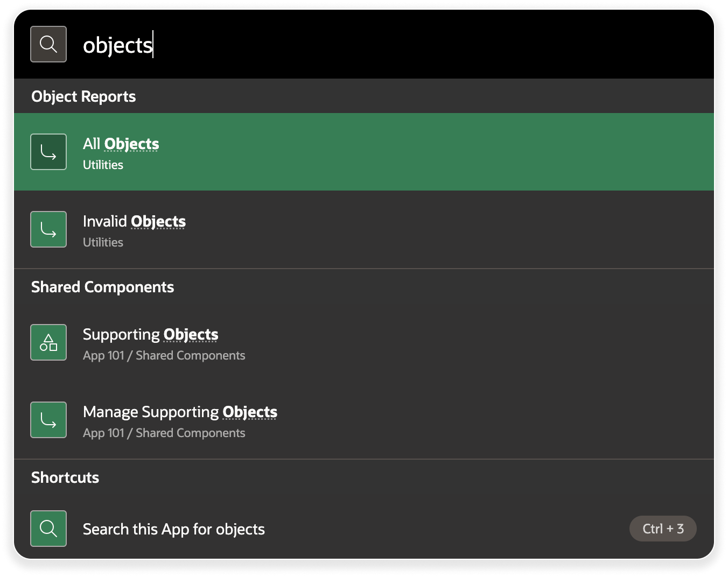The height and width of the screenshot is (577, 728).
Task: Choose "Search this App for objects"
Action: coord(174,530)
